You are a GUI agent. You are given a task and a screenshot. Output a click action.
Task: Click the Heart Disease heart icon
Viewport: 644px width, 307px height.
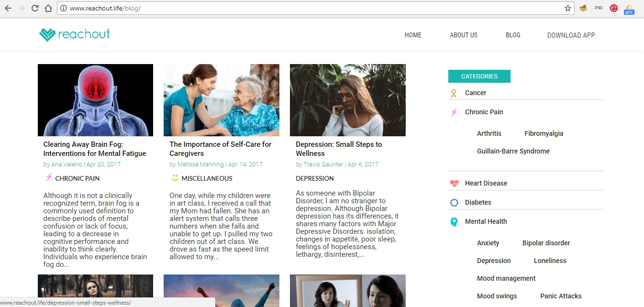click(454, 183)
